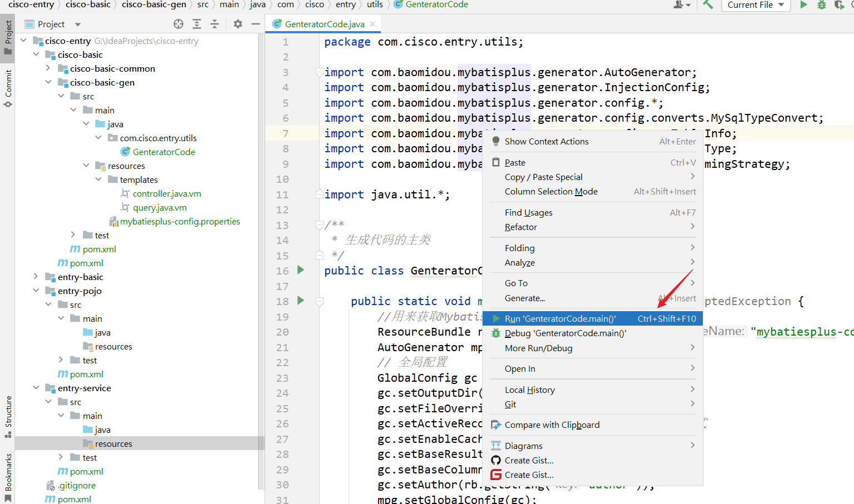Open the Folding submenu

[593, 248]
